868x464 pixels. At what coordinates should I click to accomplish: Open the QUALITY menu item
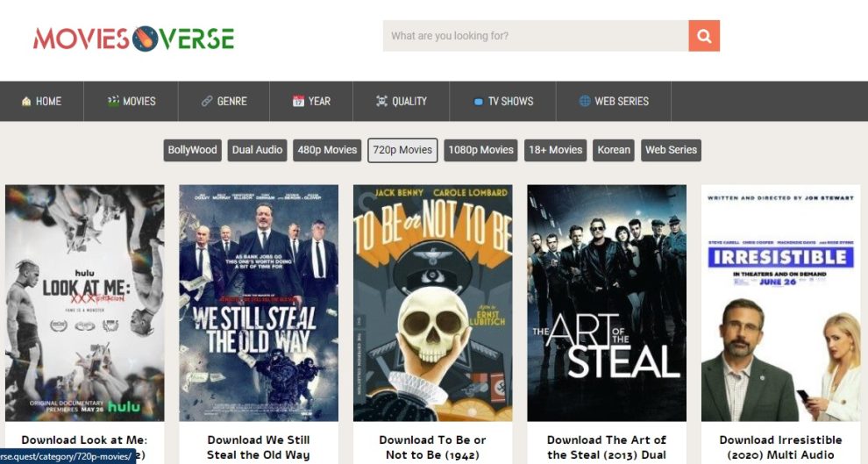[402, 102]
